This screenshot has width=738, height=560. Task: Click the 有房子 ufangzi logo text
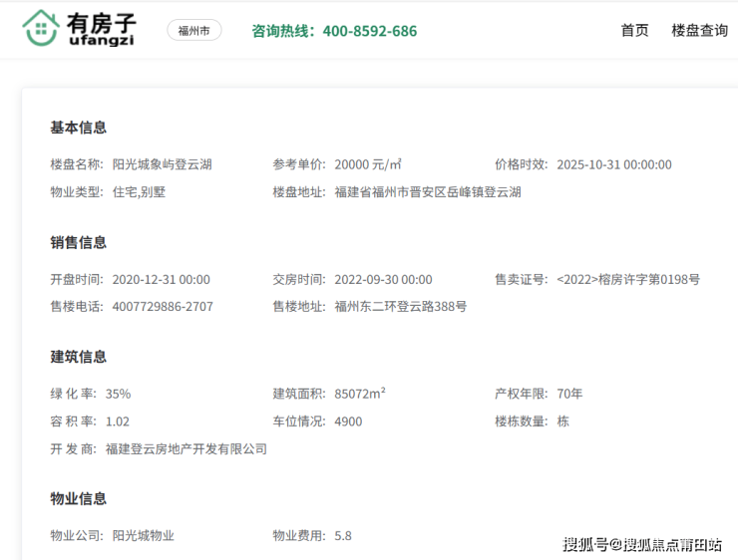(x=103, y=30)
